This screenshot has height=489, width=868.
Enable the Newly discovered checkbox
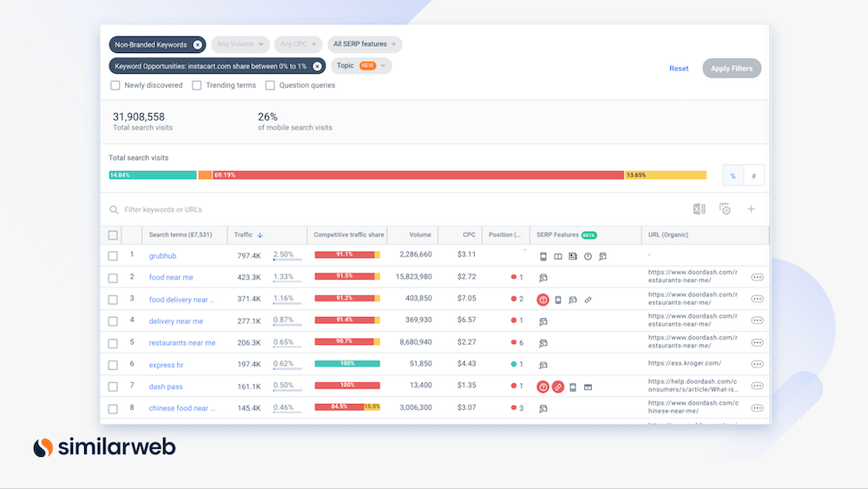point(115,85)
